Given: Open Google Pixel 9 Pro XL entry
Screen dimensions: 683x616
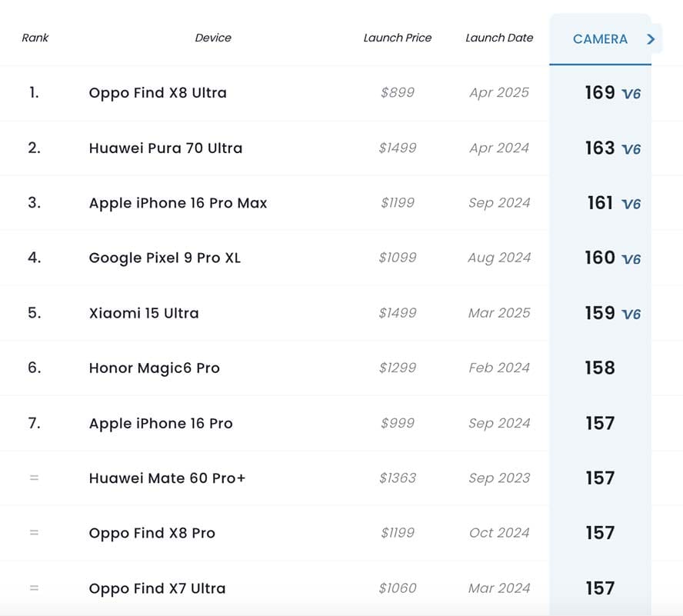Looking at the screenshot, I should 165,258.
